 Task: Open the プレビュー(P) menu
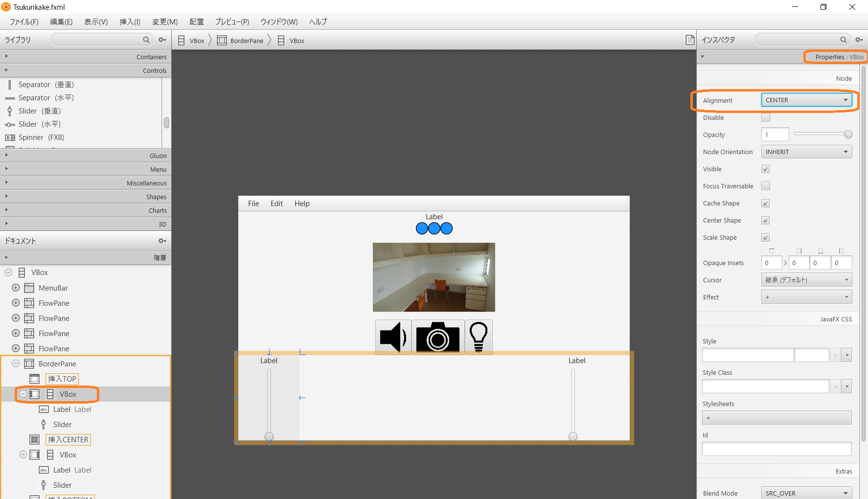coord(232,22)
